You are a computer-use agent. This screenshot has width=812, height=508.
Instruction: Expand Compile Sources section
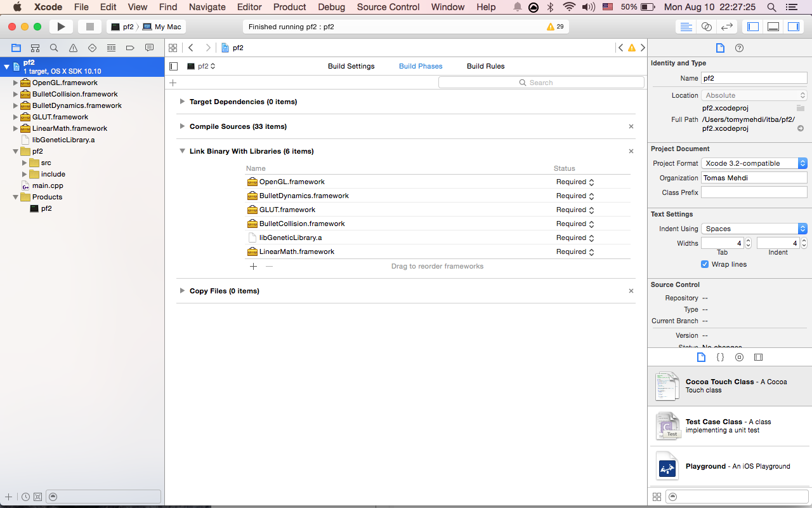click(182, 126)
